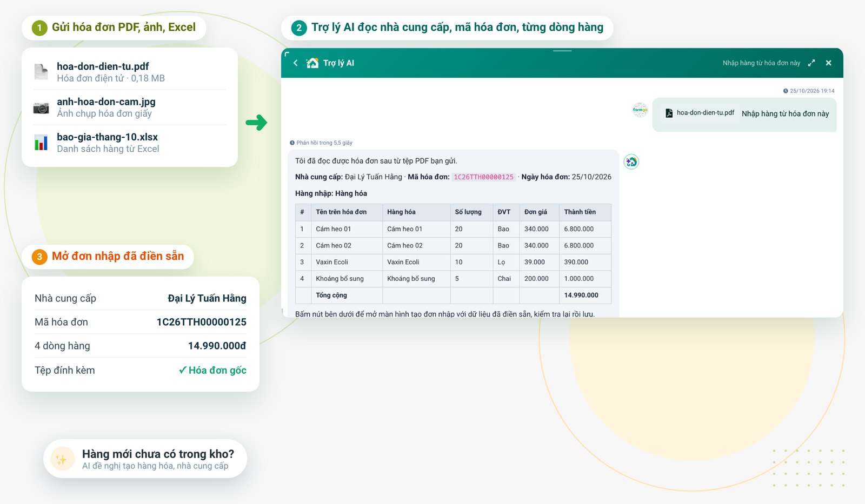Viewport: 865px width, 504px height.
Task: Click the Tổng cộng row label
Action: click(331, 295)
